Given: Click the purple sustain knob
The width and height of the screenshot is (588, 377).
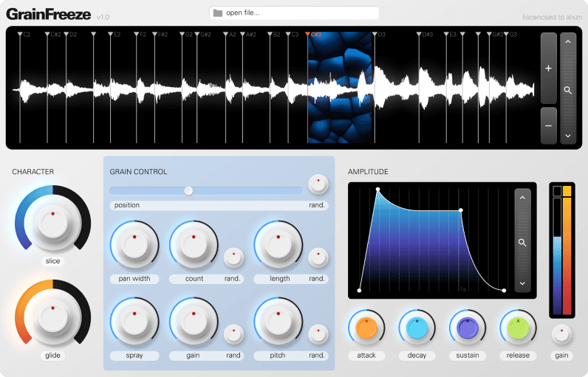Looking at the screenshot, I should 468,328.
